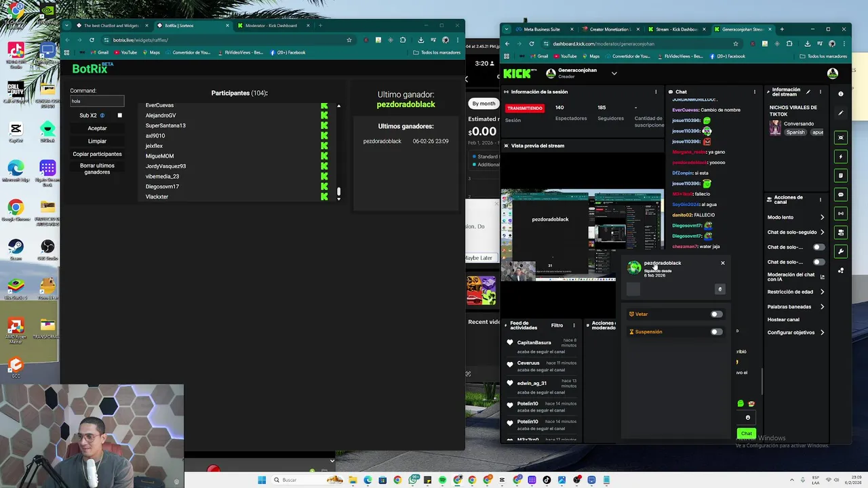Click the stream preview thumbnail
The image size is (868, 488).
click(x=582, y=235)
